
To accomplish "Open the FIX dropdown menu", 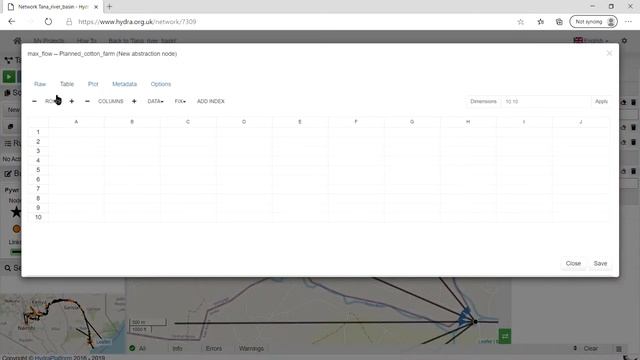I will tap(180, 101).
